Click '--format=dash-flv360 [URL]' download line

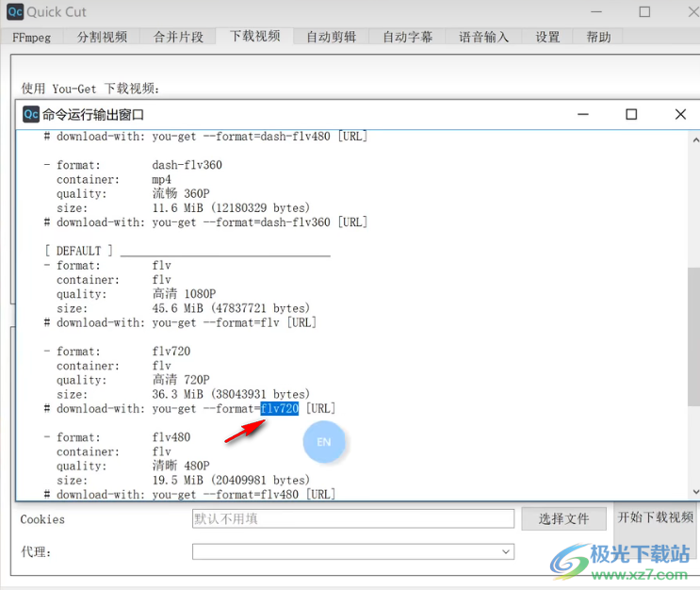285,222
